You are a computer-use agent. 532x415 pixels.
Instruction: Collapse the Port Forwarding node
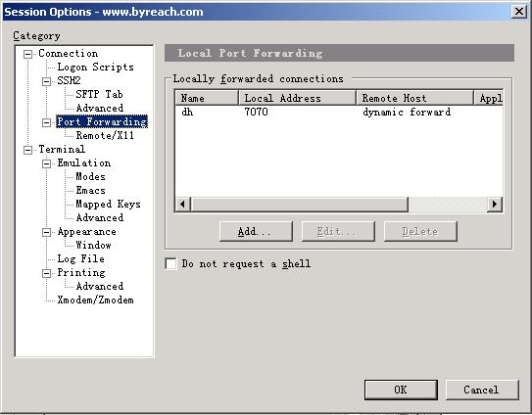coord(46,122)
